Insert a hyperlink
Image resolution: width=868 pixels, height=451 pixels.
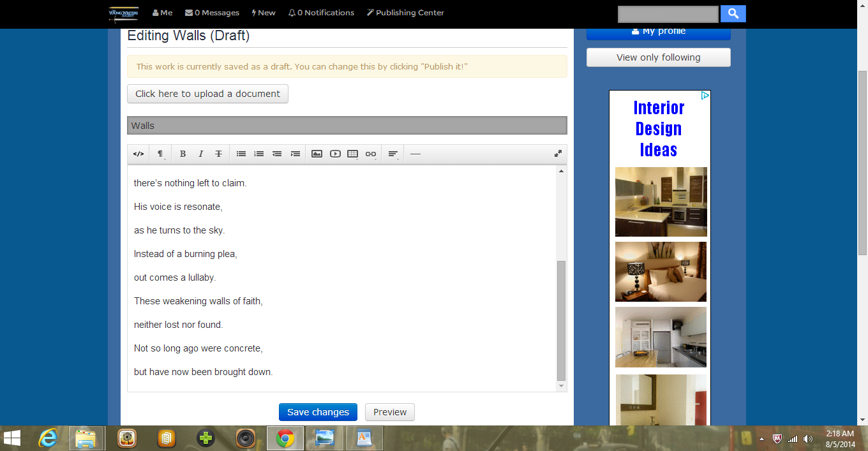coord(371,154)
